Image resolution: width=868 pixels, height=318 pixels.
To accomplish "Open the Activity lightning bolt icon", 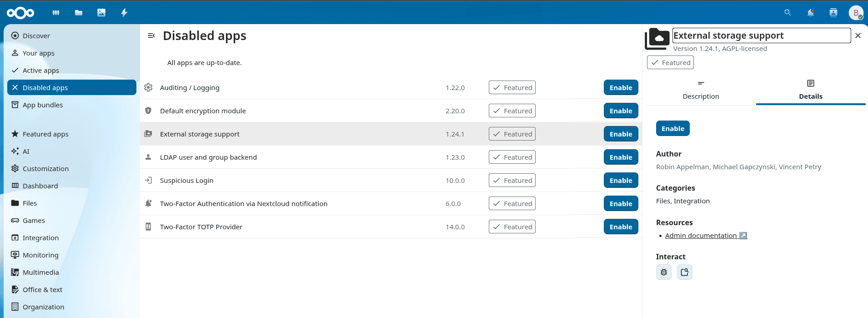I will pyautogui.click(x=124, y=13).
